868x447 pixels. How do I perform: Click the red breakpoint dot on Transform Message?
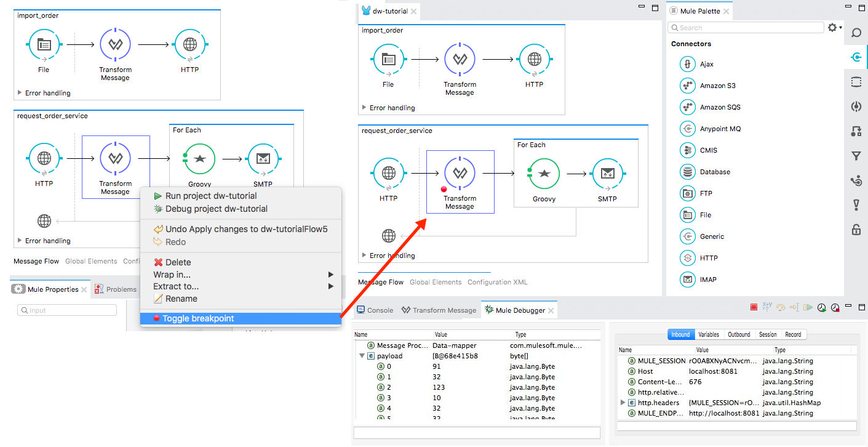[x=443, y=190]
